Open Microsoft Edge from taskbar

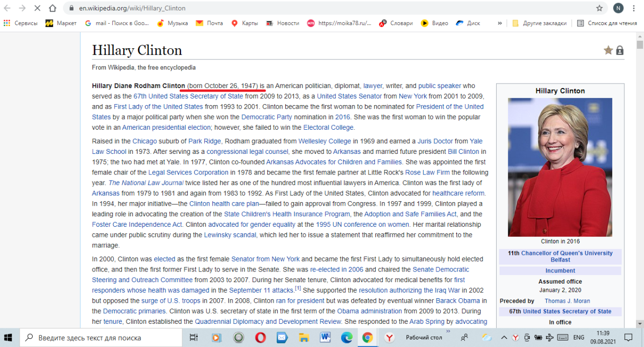click(x=347, y=337)
